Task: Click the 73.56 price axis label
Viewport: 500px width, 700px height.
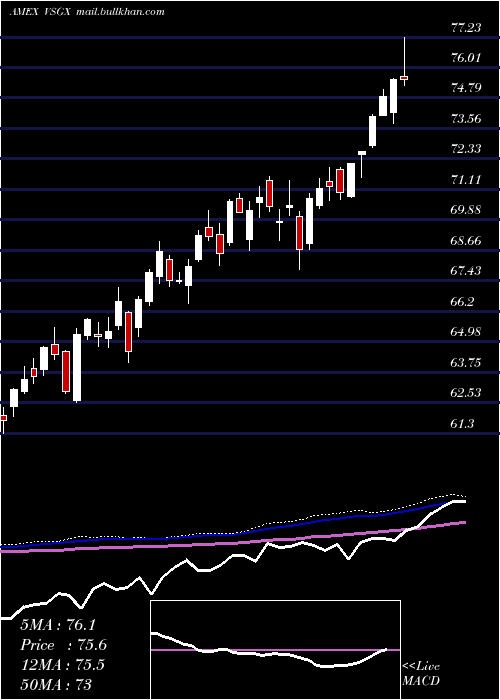Action: pyautogui.click(x=466, y=119)
